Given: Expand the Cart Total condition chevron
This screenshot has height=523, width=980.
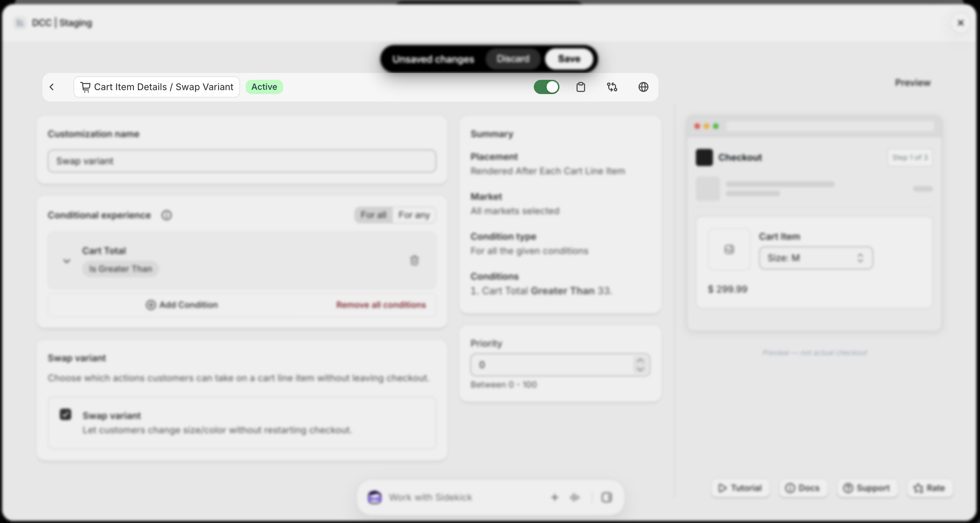Looking at the screenshot, I should pyautogui.click(x=67, y=261).
